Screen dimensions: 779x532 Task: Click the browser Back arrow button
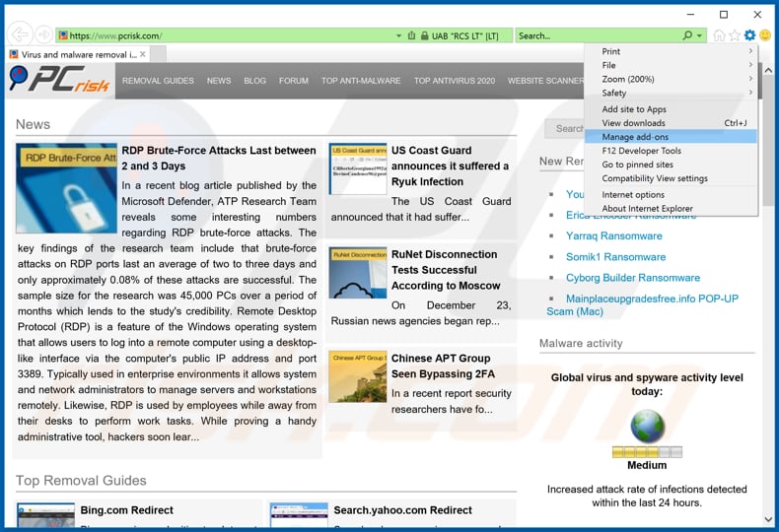20,34
